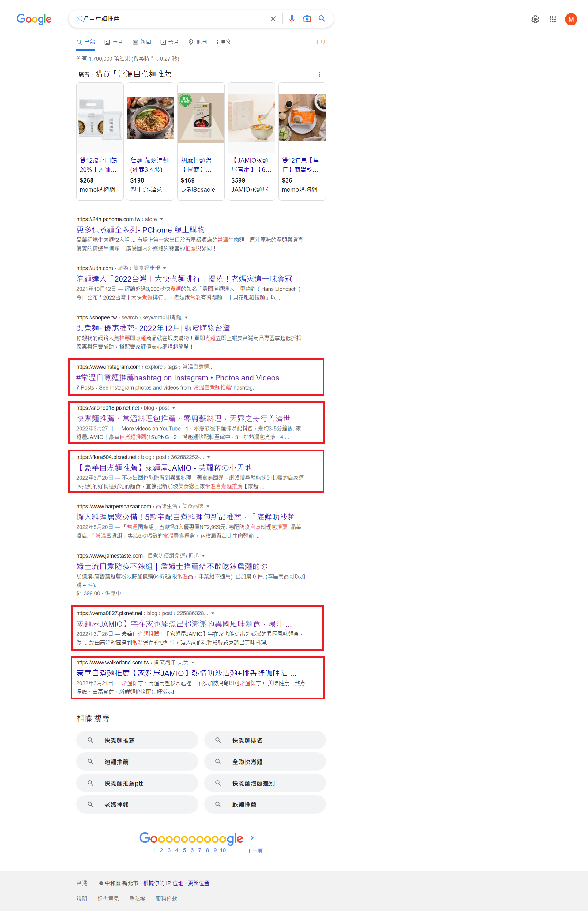
Task: Expand dropdown arrow next to udn.com URL
Action: [x=164, y=268]
